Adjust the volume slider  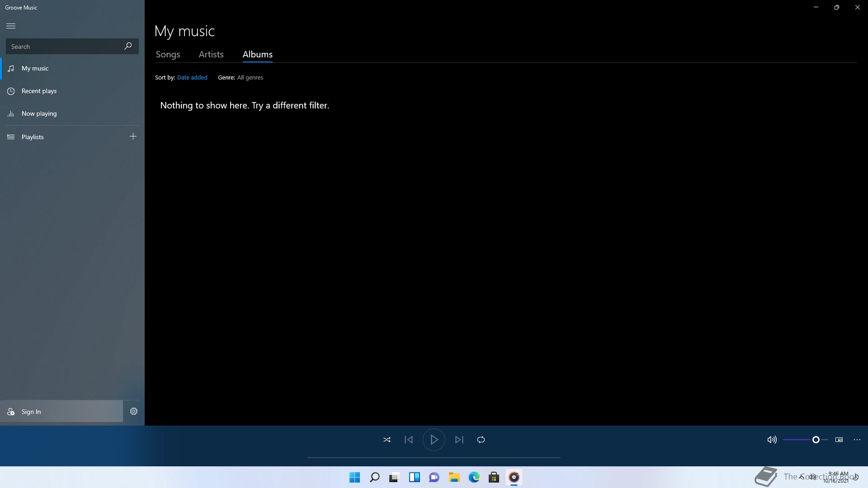tap(806, 440)
